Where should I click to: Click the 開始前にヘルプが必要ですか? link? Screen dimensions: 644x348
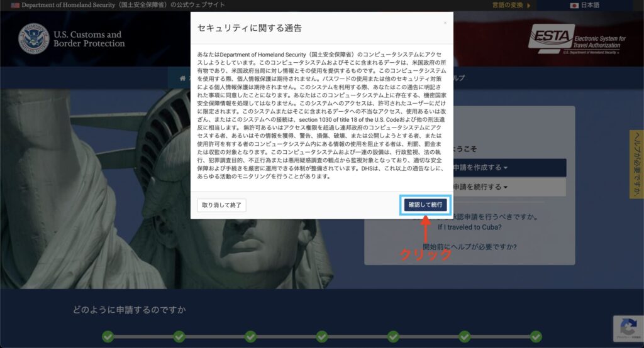[470, 247]
